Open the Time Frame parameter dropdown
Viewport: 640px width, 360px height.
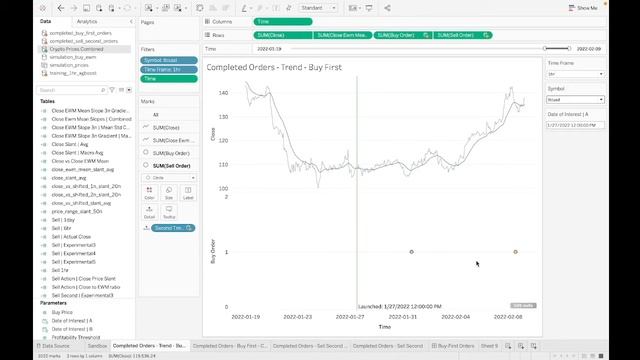tap(575, 74)
